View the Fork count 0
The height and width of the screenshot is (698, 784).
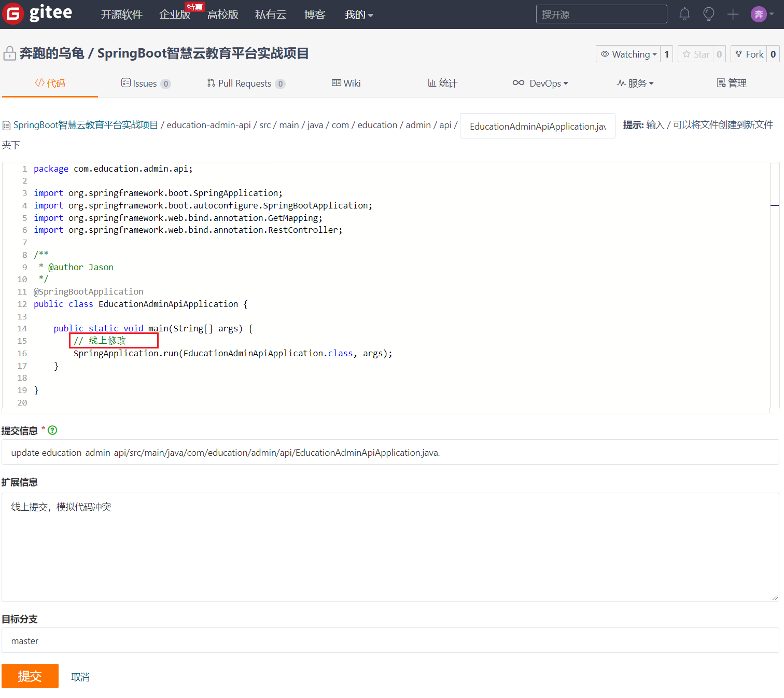tap(773, 54)
